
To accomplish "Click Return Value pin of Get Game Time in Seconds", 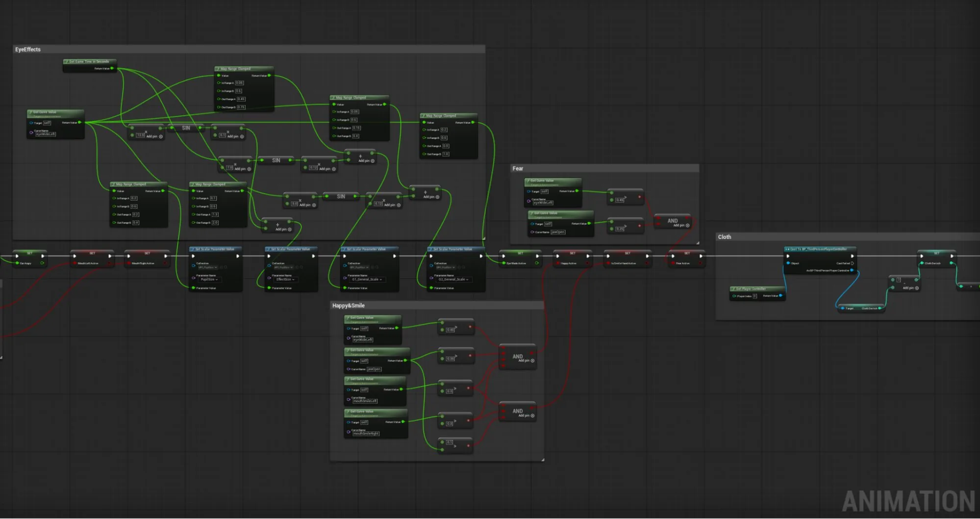I will [112, 69].
